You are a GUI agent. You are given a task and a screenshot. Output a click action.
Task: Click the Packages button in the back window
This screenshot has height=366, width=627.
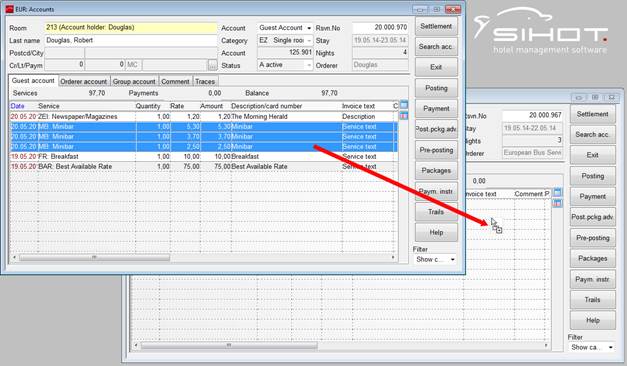(x=592, y=258)
